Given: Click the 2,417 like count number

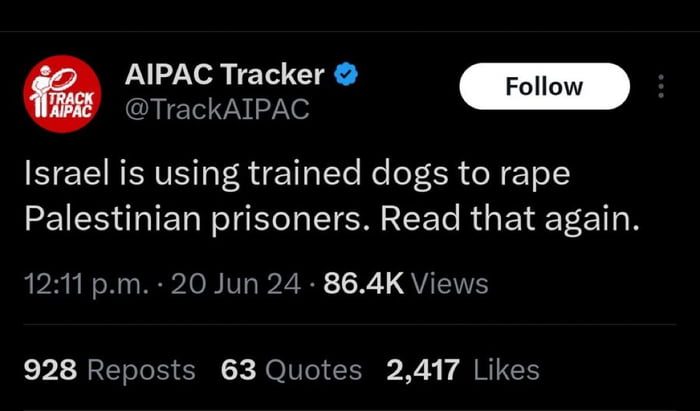Looking at the screenshot, I should click(424, 370).
